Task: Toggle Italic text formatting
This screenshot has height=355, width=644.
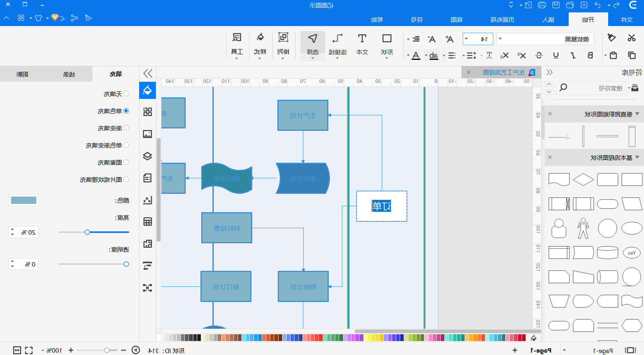Action: (573, 55)
